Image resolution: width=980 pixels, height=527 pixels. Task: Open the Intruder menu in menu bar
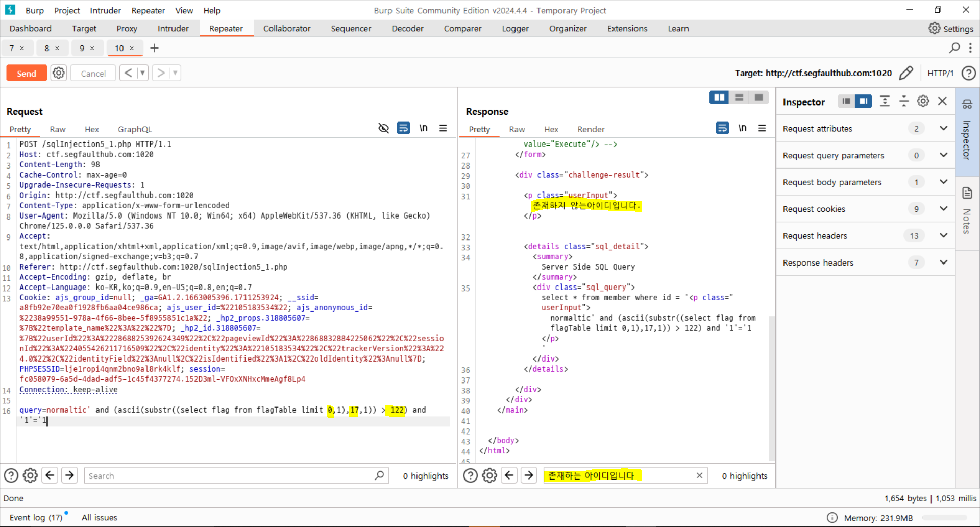click(x=105, y=10)
